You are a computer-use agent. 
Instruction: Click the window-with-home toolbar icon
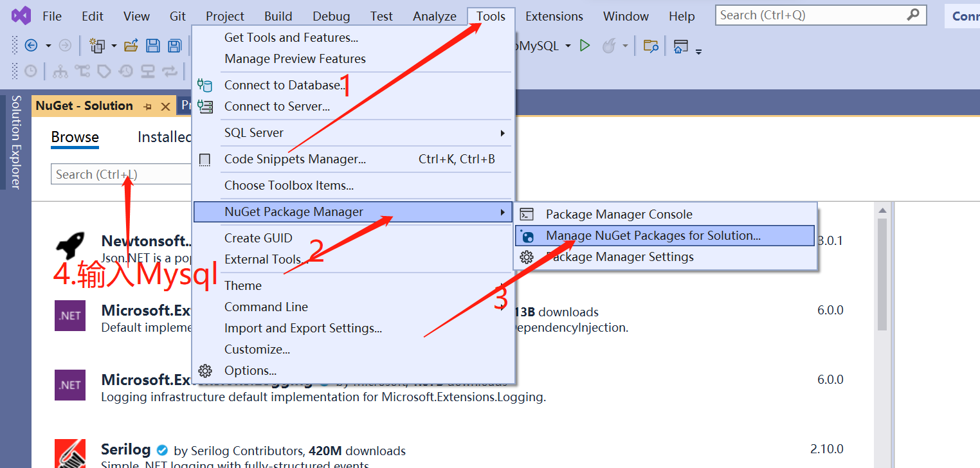[680, 46]
